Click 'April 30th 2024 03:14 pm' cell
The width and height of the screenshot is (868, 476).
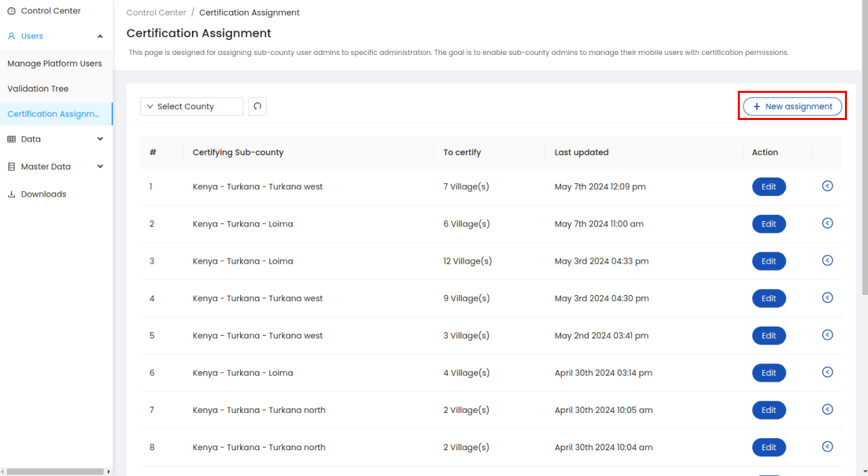click(x=604, y=373)
